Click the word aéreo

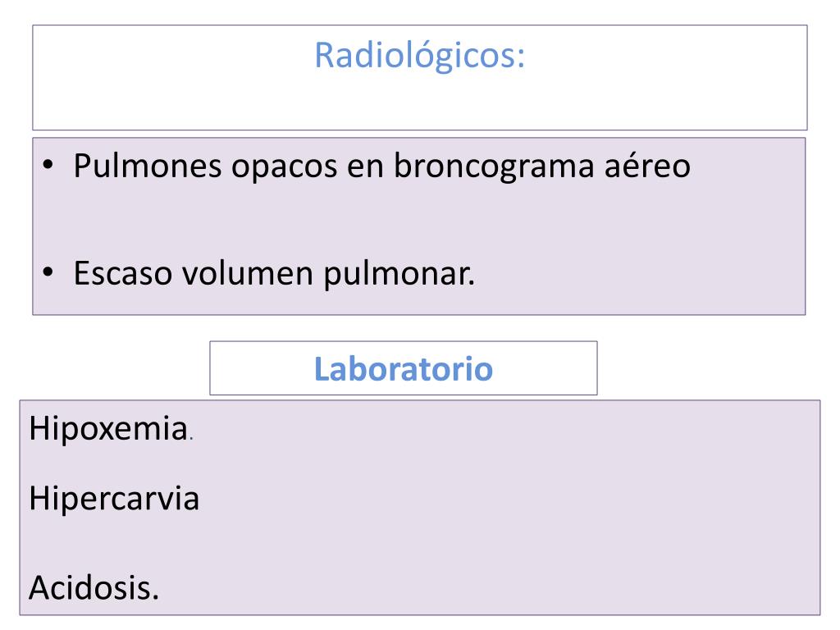(647, 166)
